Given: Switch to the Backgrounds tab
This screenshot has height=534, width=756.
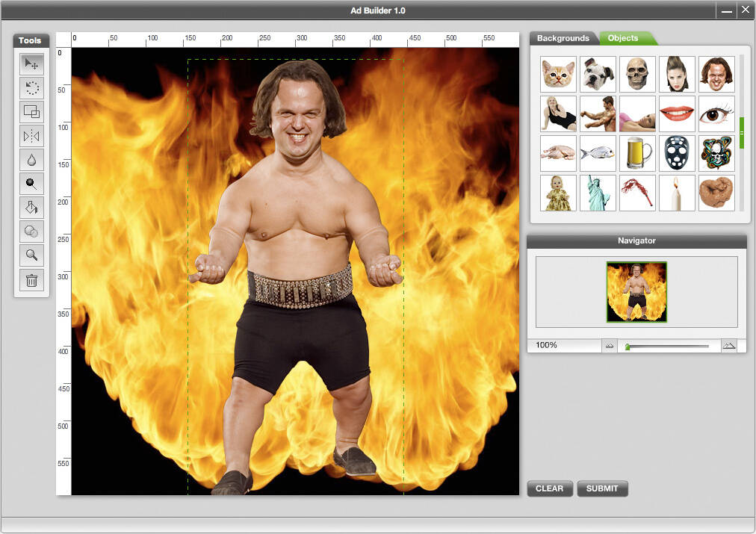Looking at the screenshot, I should [563, 38].
